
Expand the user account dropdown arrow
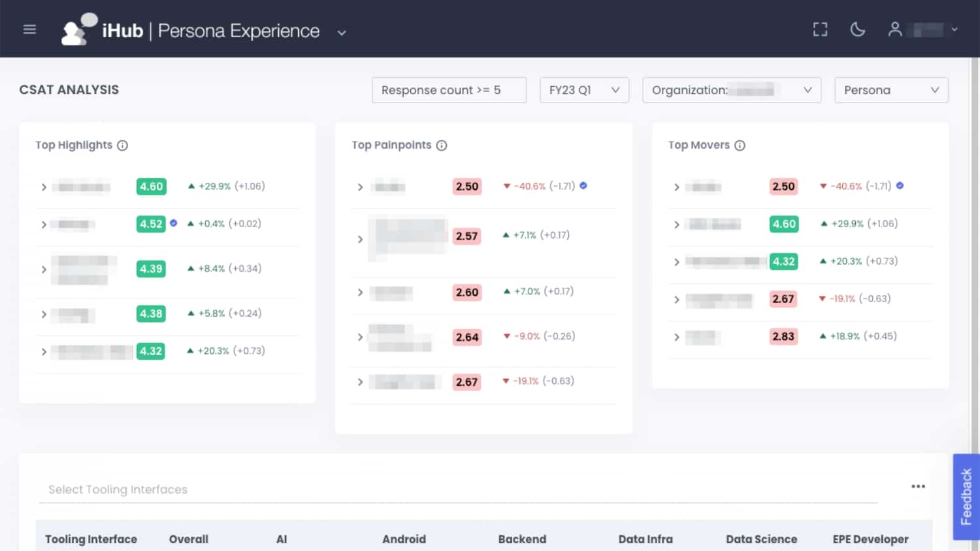955,29
